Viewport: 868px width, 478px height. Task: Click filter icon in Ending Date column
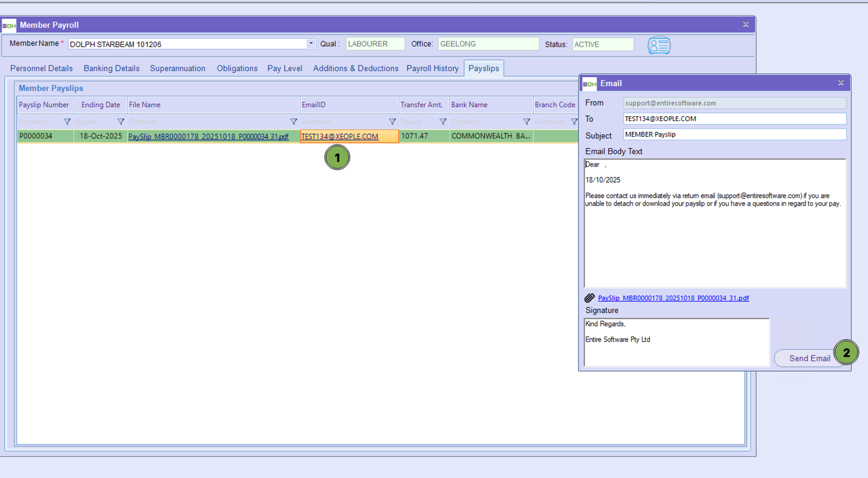tap(120, 122)
